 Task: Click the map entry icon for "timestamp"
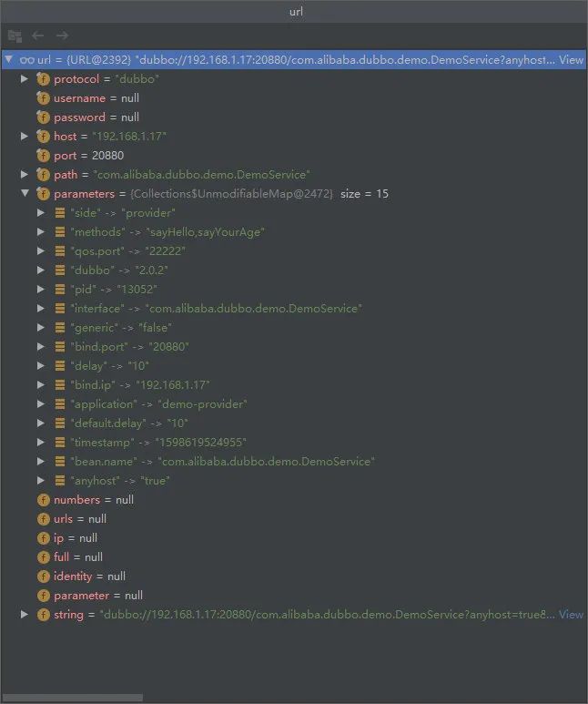click(60, 443)
